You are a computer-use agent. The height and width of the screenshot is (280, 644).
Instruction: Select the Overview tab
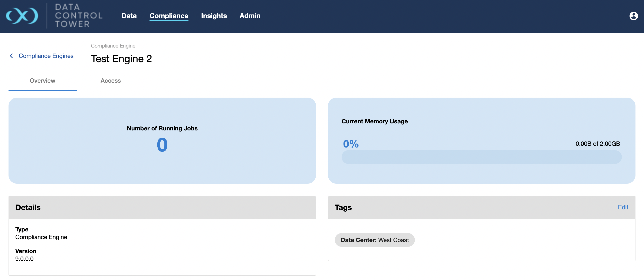tap(42, 81)
